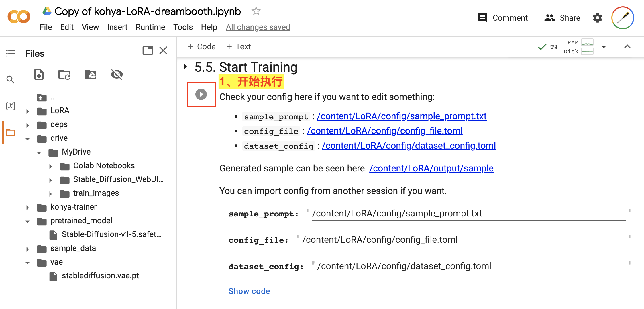The image size is (644, 309).
Task: Select the Find and replace search icon
Action: (10, 79)
